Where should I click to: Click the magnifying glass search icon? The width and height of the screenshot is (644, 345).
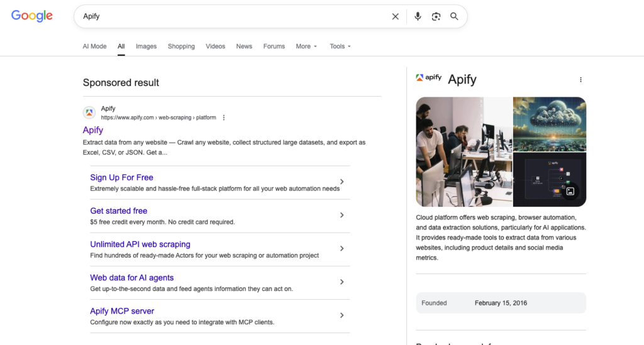tap(454, 16)
